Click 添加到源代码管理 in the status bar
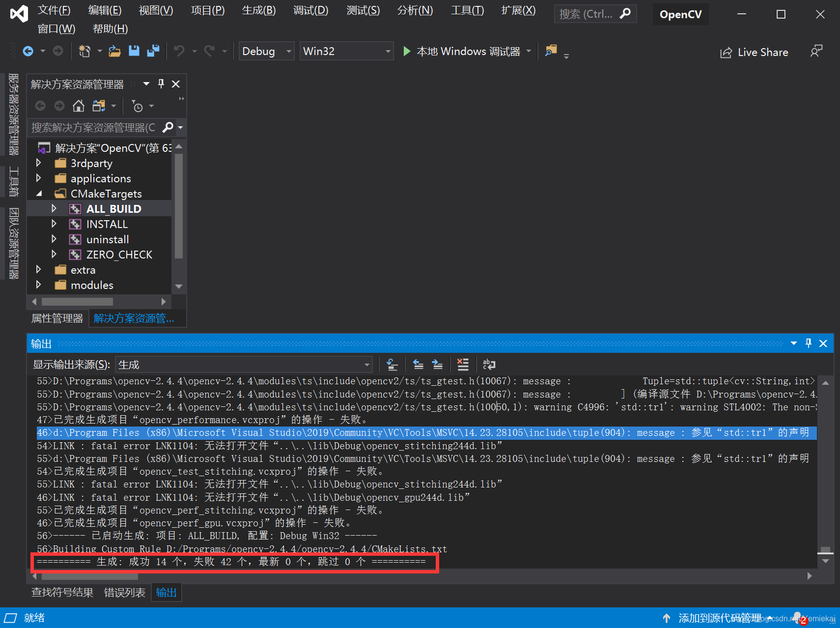Viewport: 840px width, 628px height. click(719, 618)
